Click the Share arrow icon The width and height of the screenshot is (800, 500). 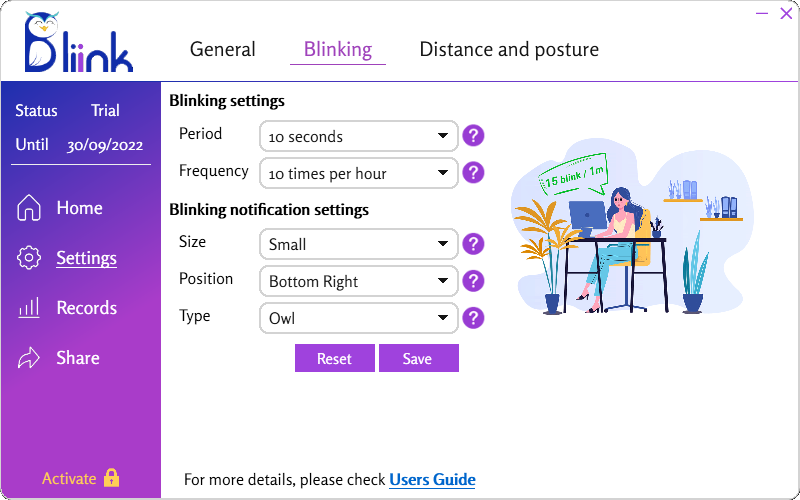pyautogui.click(x=30, y=358)
